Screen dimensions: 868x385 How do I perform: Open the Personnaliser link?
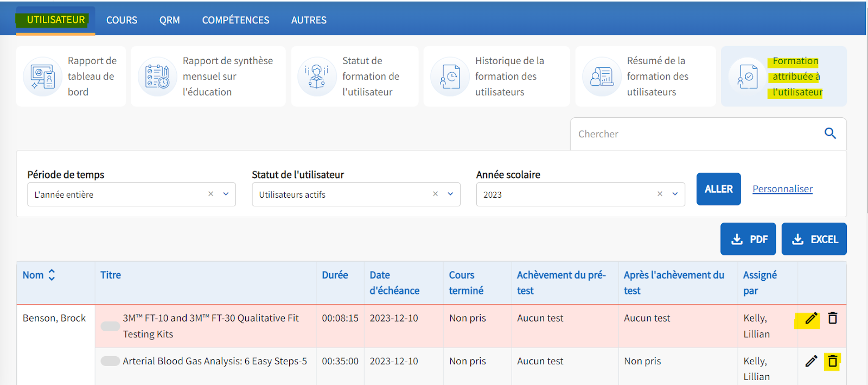782,189
